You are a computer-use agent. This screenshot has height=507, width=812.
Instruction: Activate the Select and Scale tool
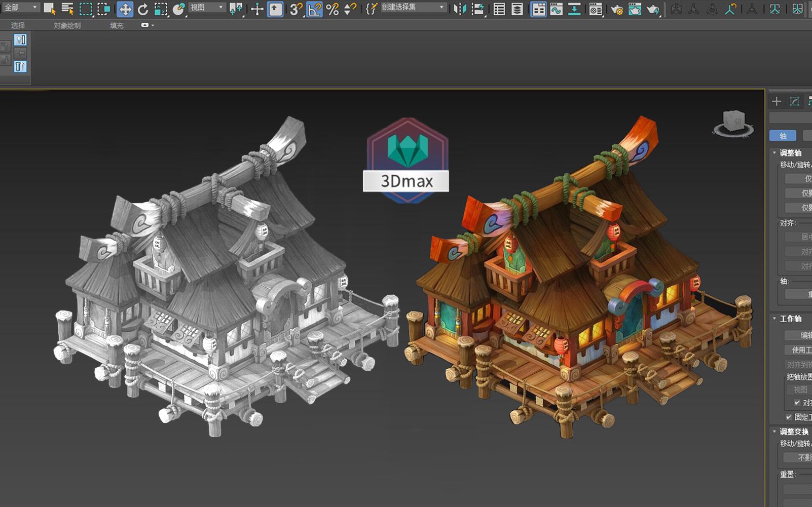click(161, 8)
